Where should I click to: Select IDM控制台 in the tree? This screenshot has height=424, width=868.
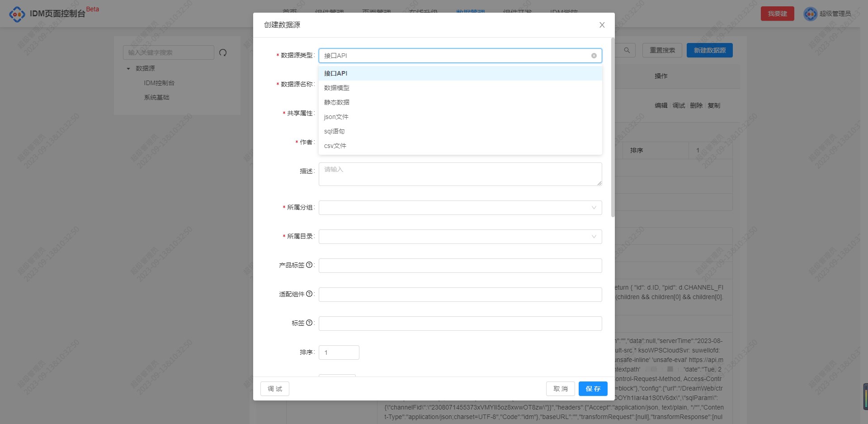click(159, 83)
